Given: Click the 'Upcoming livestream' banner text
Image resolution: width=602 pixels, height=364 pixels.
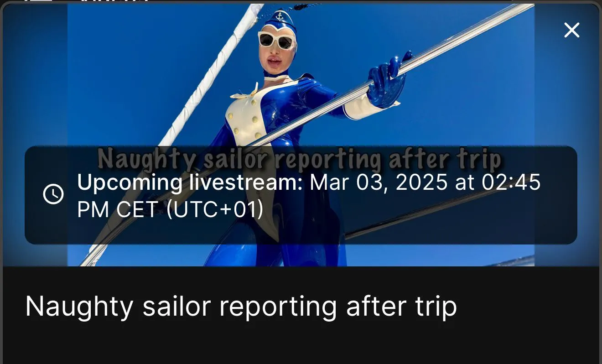Looking at the screenshot, I should coord(309,196).
